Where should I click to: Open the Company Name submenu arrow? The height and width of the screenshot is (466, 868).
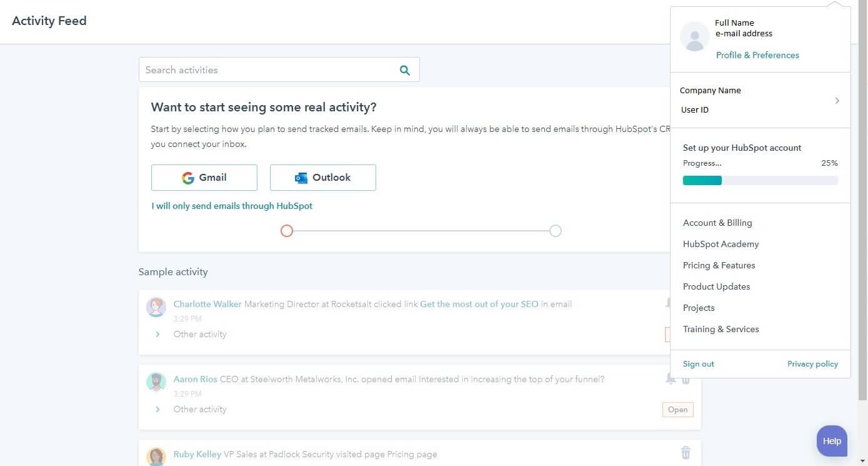[x=837, y=99]
